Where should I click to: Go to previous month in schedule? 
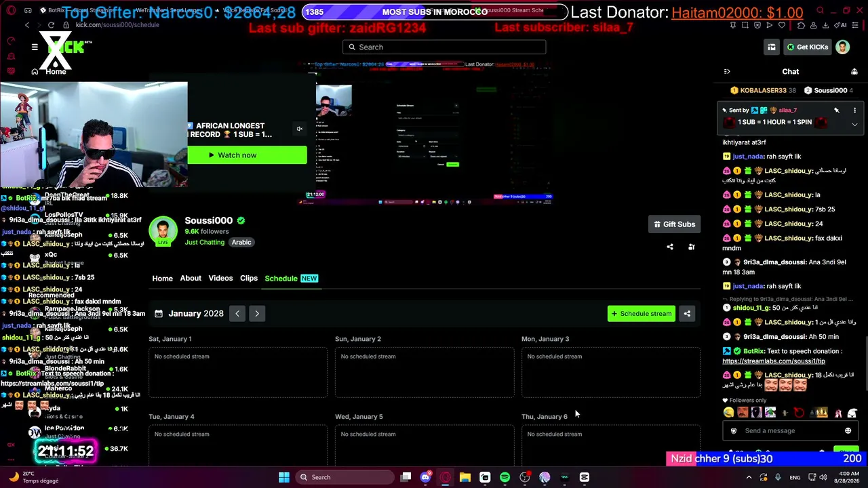click(237, 313)
